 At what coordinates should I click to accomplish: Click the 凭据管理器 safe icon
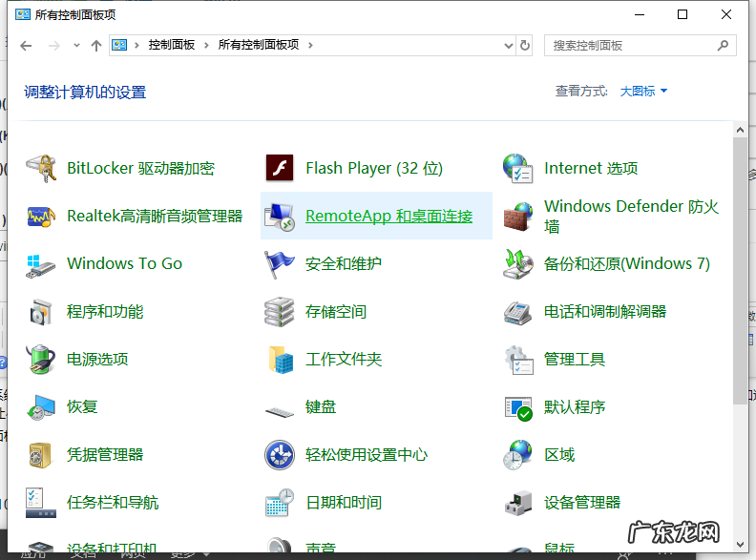tap(40, 455)
